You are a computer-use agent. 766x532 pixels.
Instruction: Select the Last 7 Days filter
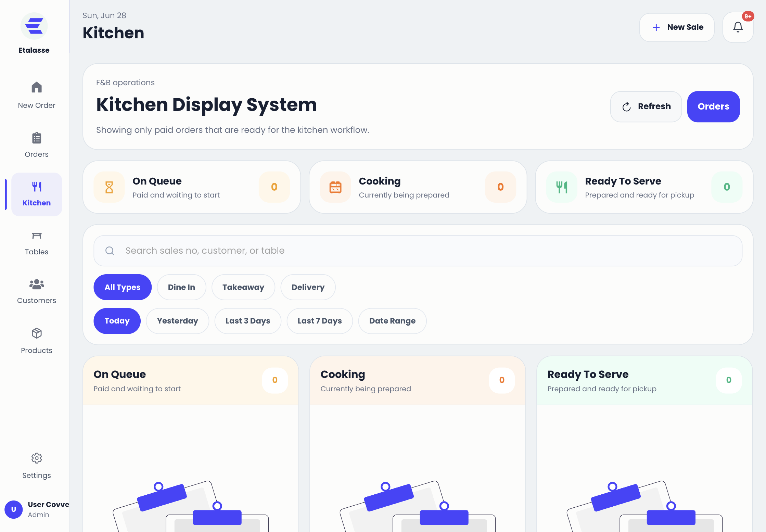[x=320, y=321]
